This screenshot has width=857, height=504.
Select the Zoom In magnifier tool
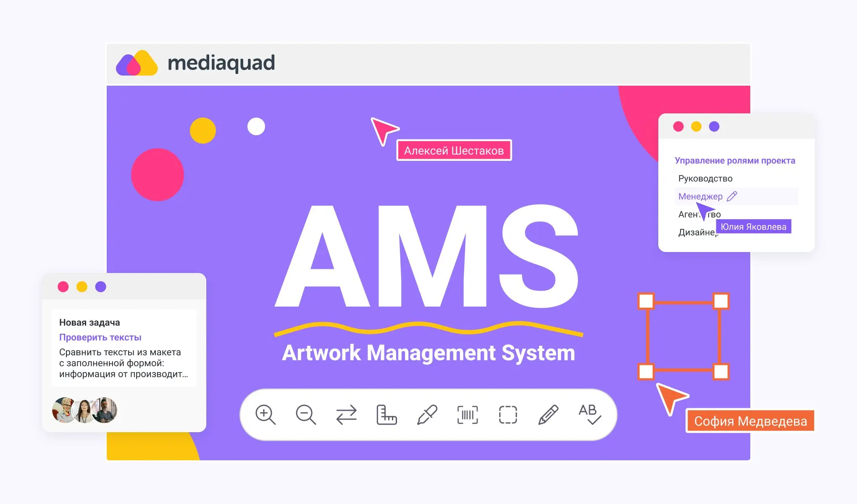tap(266, 415)
